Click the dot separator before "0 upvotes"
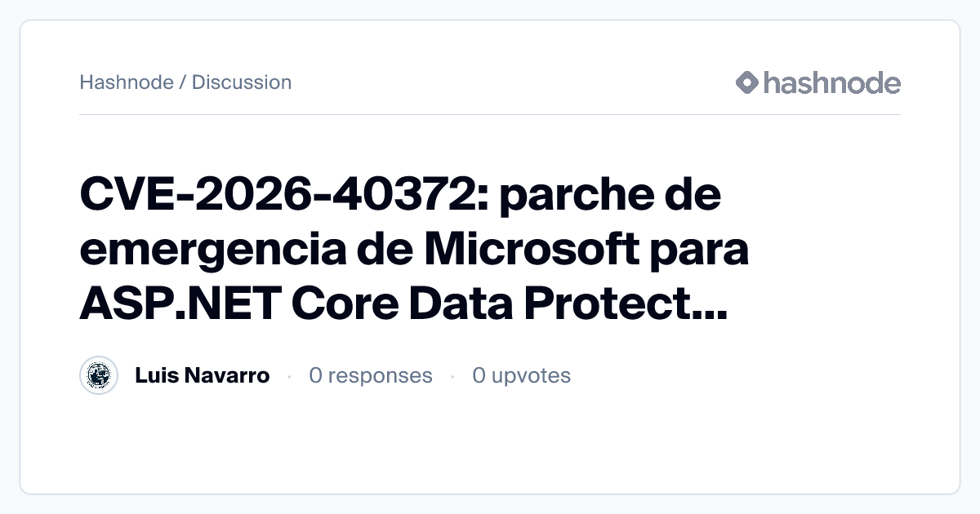980x514 pixels. 452,376
